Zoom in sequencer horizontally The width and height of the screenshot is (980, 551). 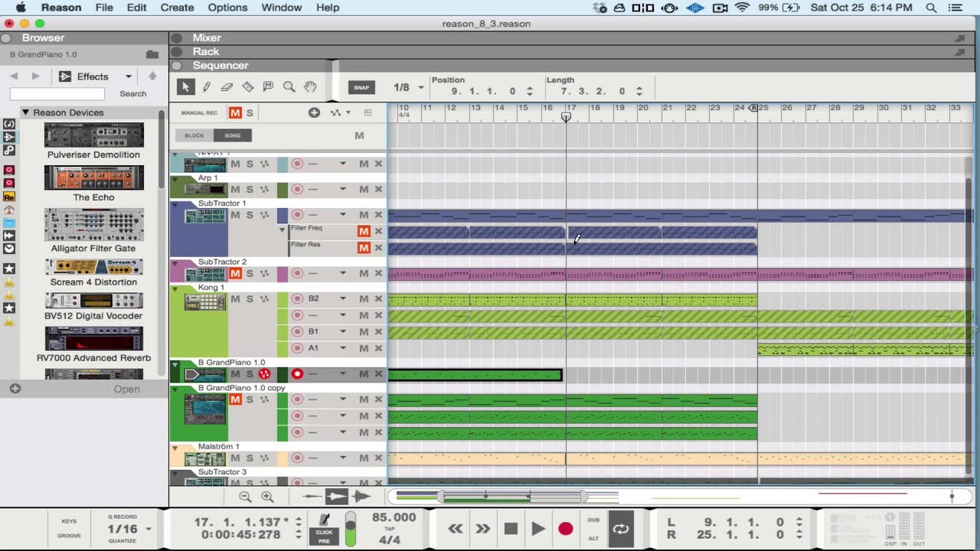pyautogui.click(x=267, y=497)
